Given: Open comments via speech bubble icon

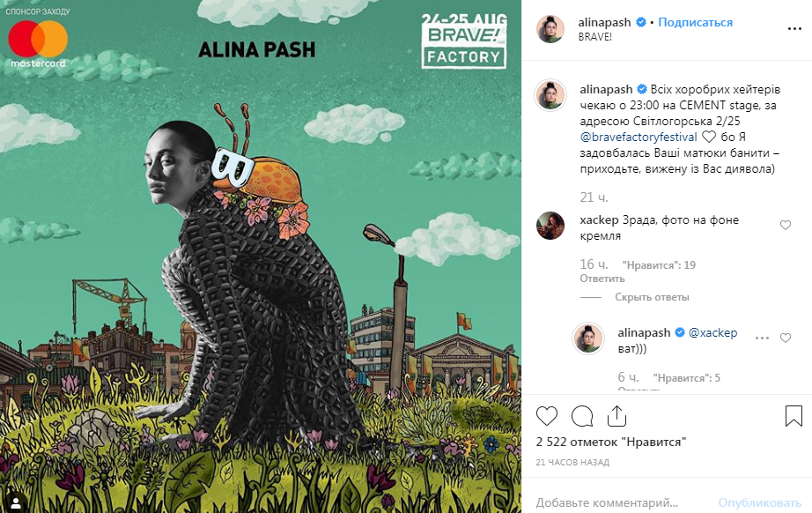Looking at the screenshot, I should pyautogui.click(x=582, y=416).
